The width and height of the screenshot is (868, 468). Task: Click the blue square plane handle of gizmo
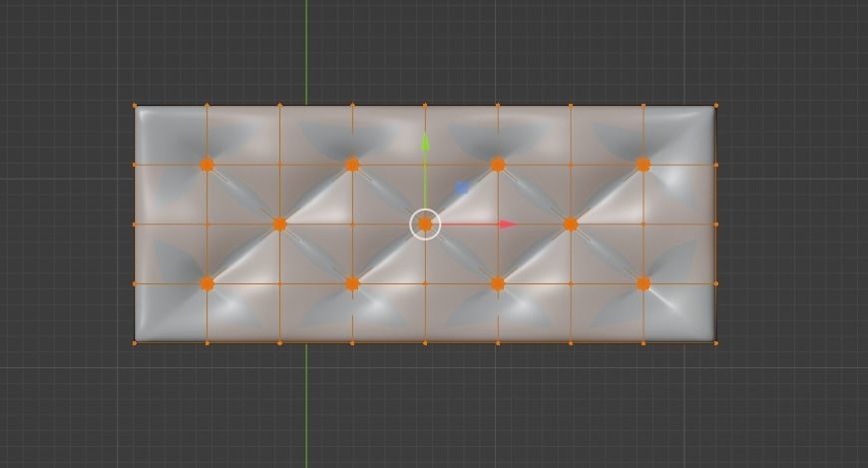pyautogui.click(x=461, y=189)
